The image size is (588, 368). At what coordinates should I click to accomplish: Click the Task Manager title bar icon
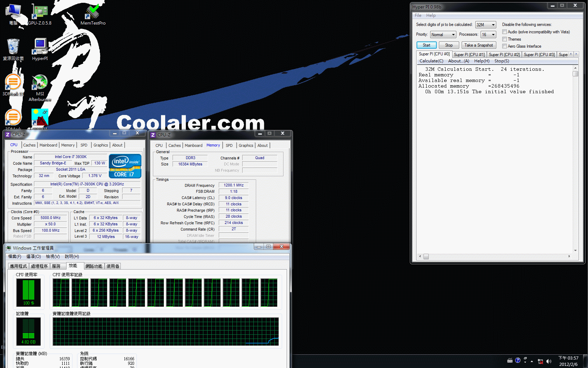[9, 248]
